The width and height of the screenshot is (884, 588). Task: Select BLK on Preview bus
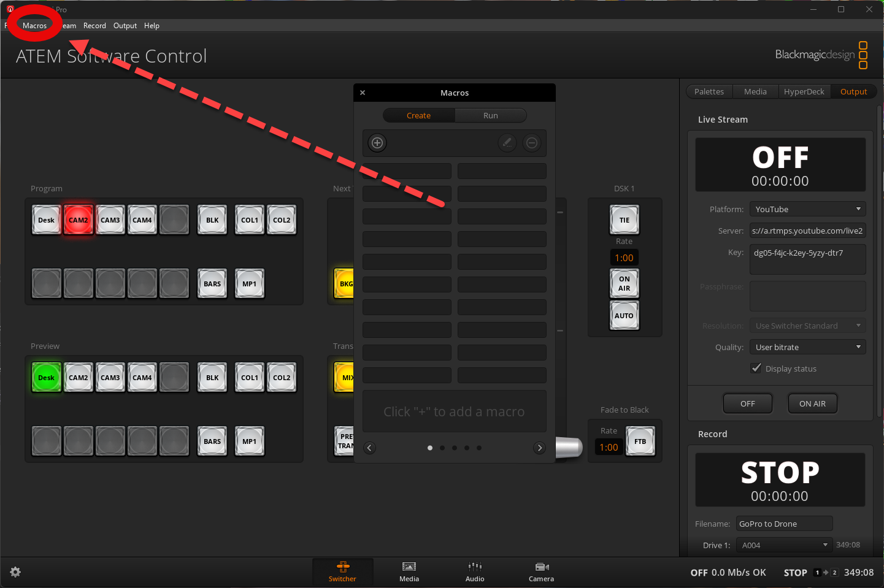[212, 378]
